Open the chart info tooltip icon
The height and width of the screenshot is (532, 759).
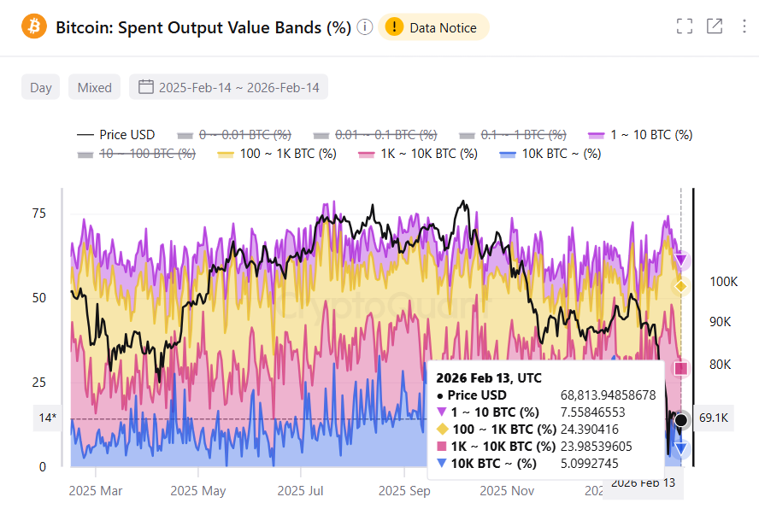364,26
